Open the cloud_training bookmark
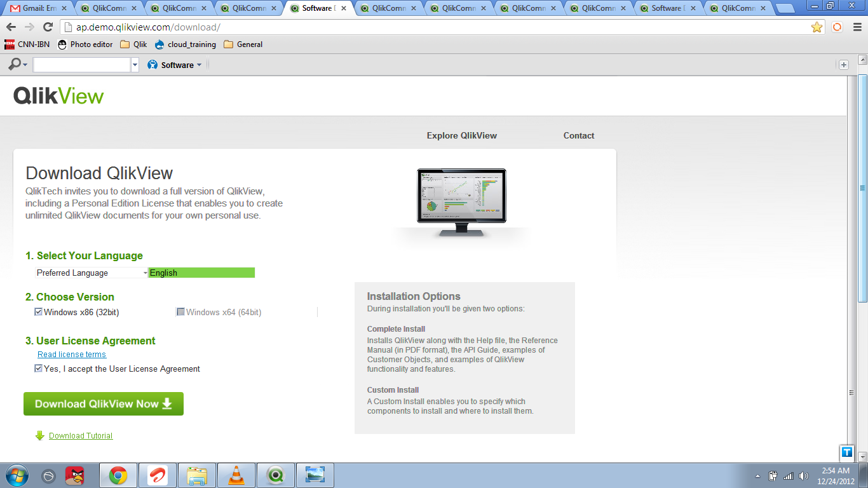This screenshot has width=868, height=488. [185, 44]
